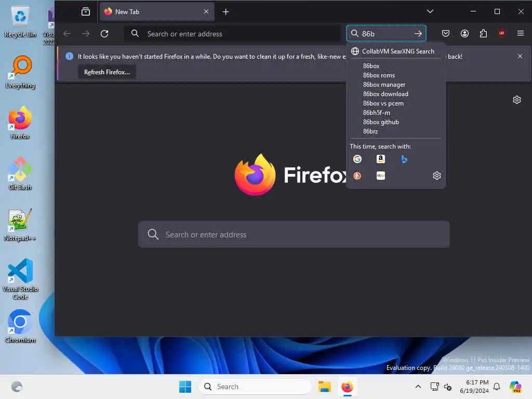Open the uBlock Origin extension icon
Image resolution: width=532 pixels, height=399 pixels.
pyautogui.click(x=501, y=33)
